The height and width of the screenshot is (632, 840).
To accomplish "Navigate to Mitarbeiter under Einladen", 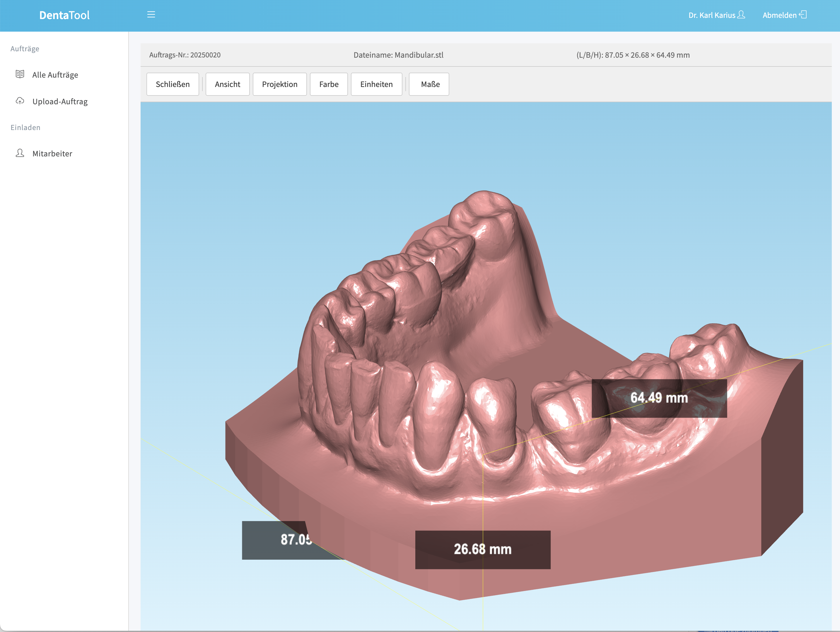I will (x=52, y=153).
